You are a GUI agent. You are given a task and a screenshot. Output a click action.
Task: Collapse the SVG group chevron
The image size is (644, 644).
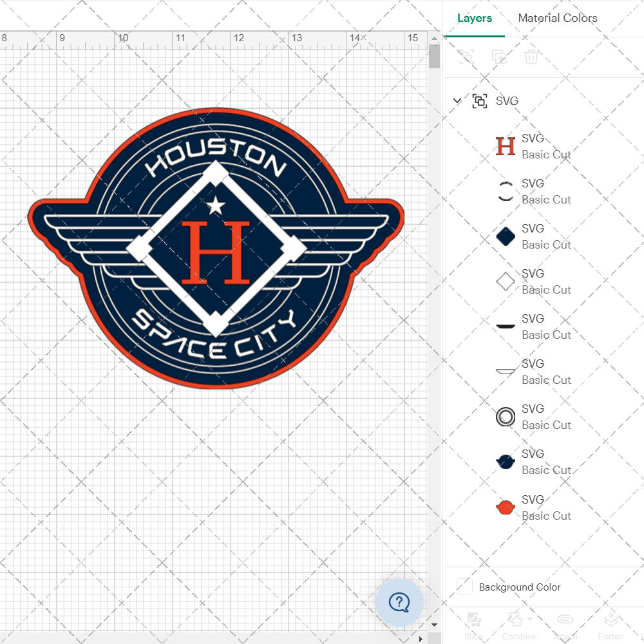[x=457, y=100]
